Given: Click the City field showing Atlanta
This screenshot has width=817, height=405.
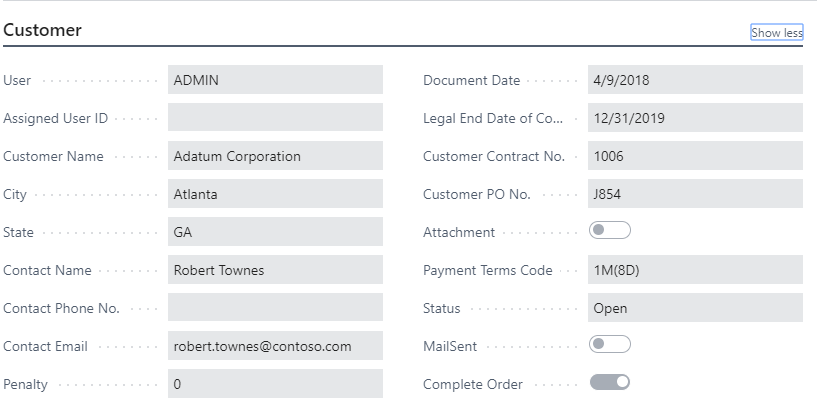Looking at the screenshot, I should pos(275,194).
